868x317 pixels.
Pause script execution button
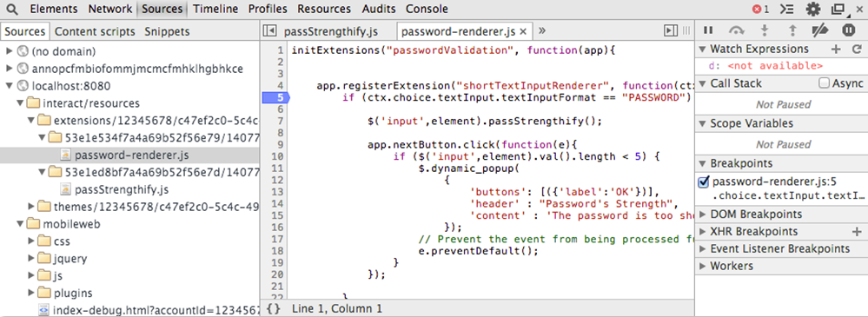coord(708,30)
